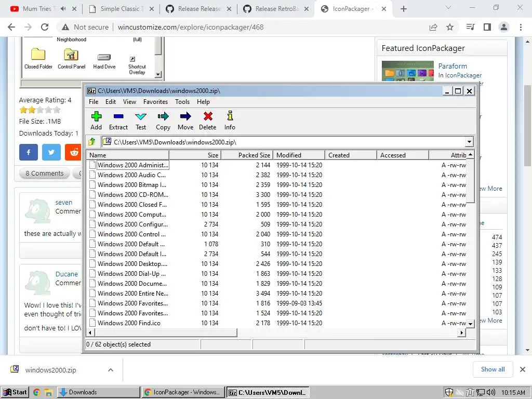Share on Facebook button
Image resolution: width=532 pixels, height=399 pixels.
click(x=29, y=152)
